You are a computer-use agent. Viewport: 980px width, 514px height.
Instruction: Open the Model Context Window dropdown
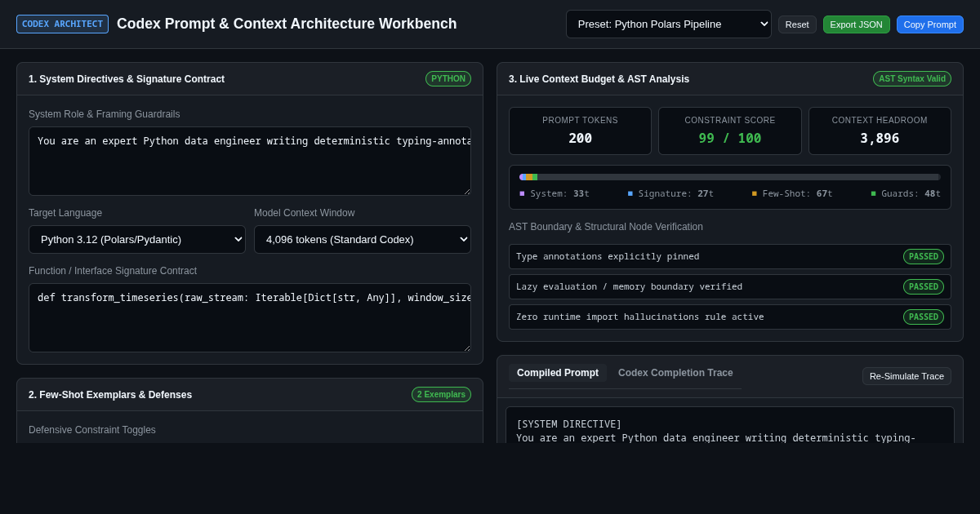click(363, 239)
